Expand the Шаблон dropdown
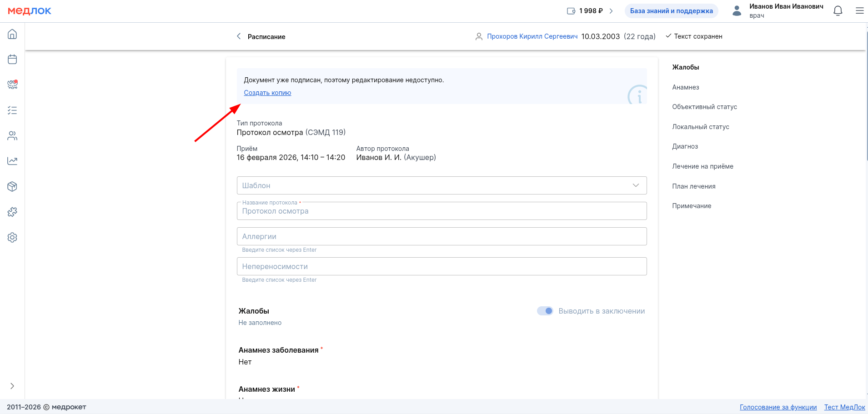This screenshot has width=868, height=414. (x=636, y=185)
